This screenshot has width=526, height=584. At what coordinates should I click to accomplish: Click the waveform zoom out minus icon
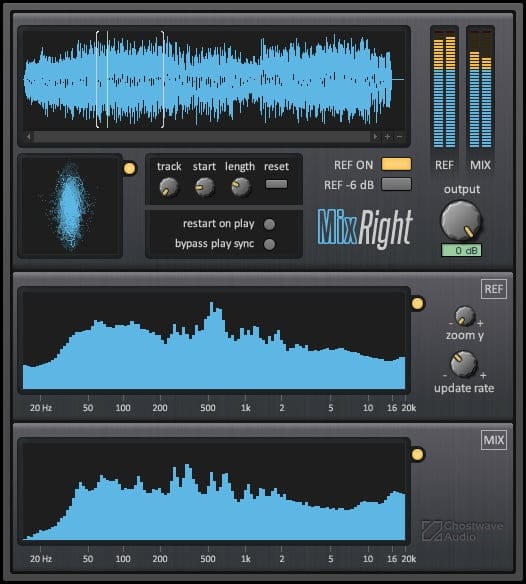click(x=399, y=137)
